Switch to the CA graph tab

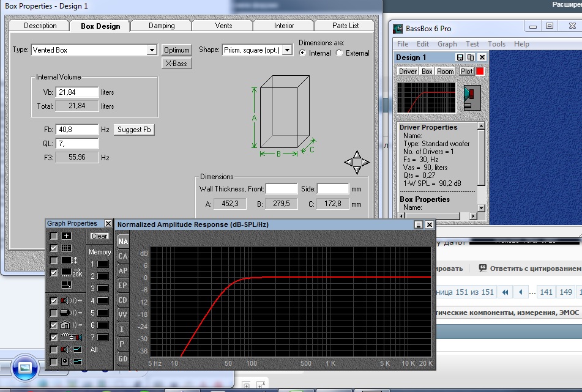point(123,256)
